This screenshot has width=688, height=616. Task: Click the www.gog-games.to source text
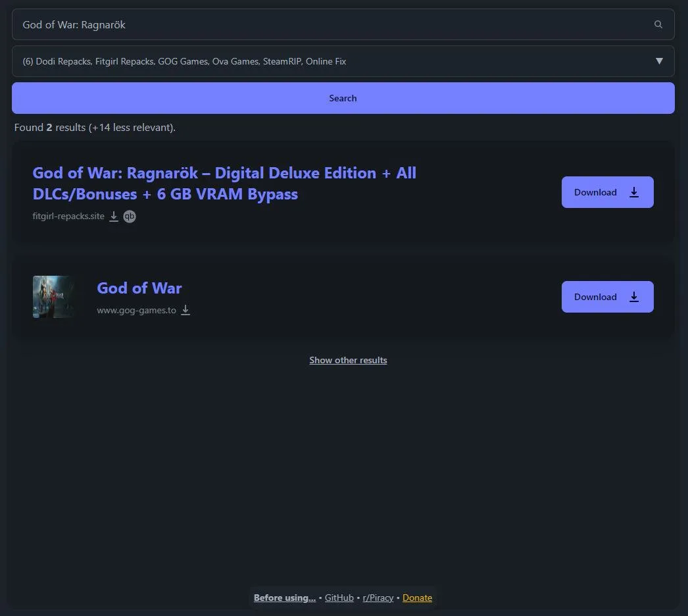[136, 311]
